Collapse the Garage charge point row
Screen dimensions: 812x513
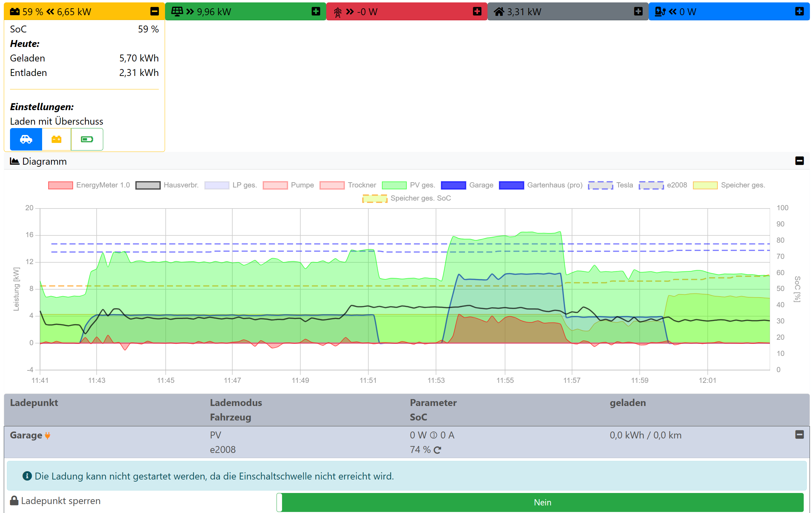(x=799, y=435)
